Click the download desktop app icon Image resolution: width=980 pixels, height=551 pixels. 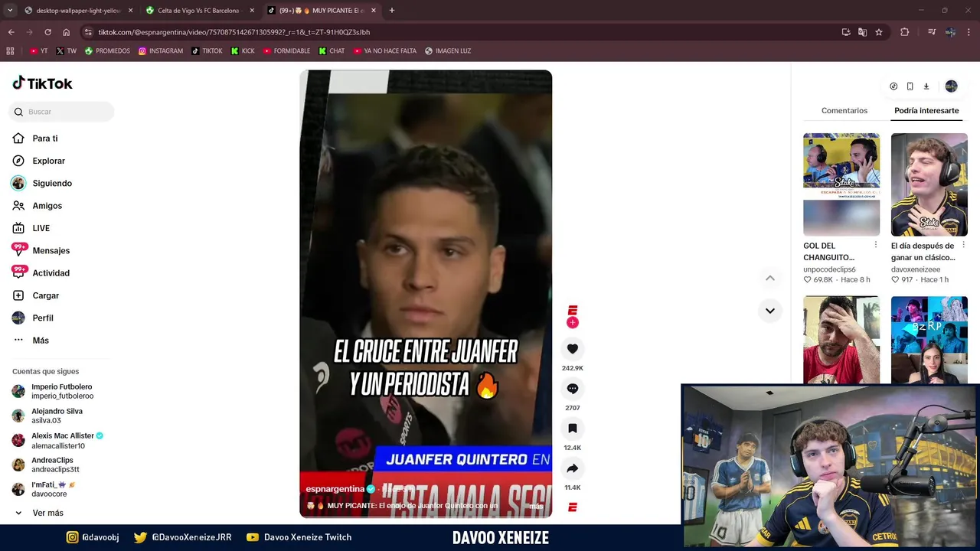point(926,86)
